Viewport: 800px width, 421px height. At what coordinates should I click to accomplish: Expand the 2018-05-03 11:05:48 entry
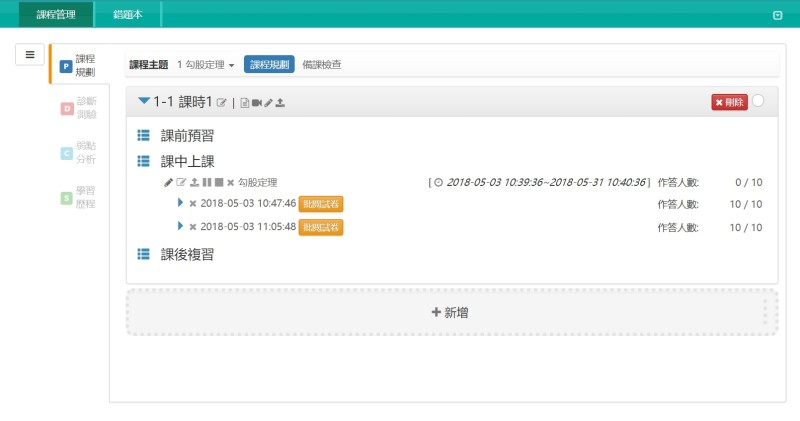coord(181,227)
